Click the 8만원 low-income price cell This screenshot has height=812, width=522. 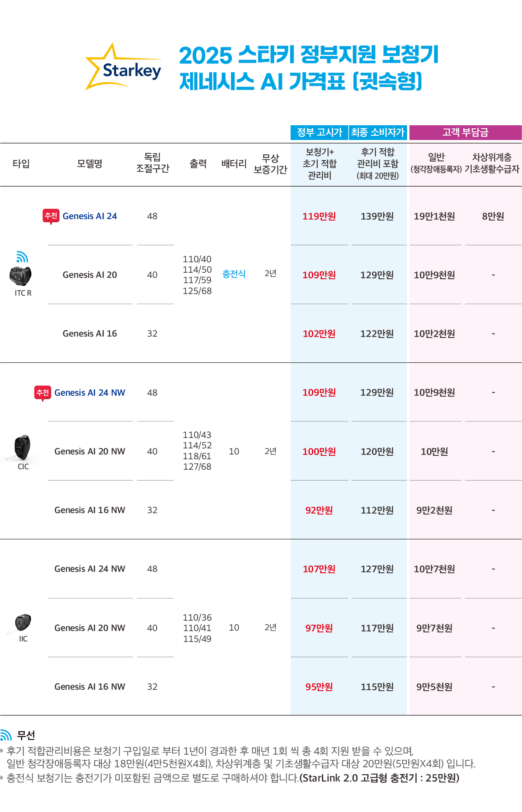coord(493,216)
